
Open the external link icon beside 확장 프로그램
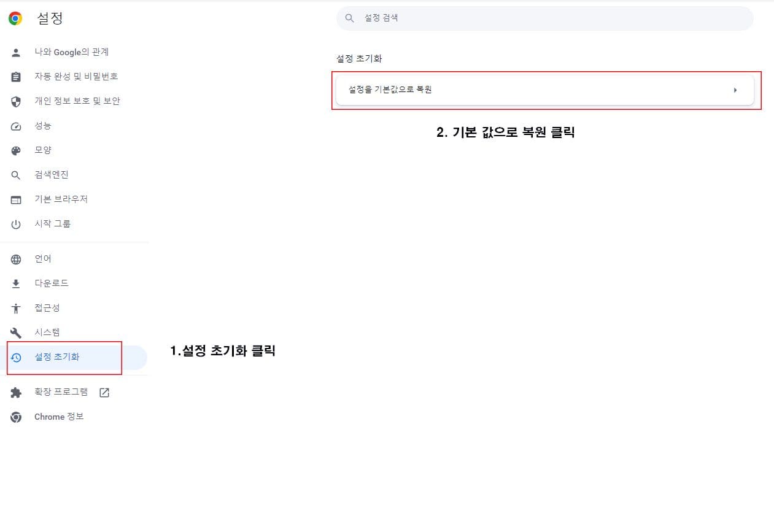tap(104, 392)
